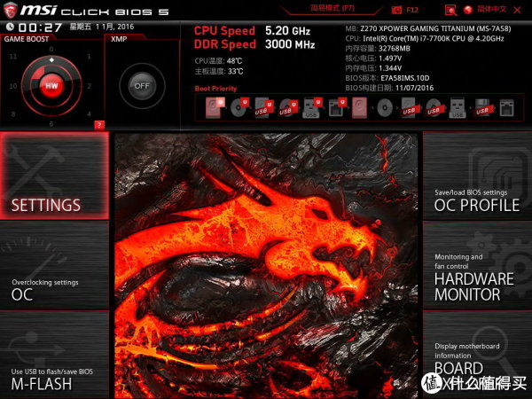Select the legacy USB CD/DVD boot device
The width and height of the screenshot is (532, 399).
coord(434,108)
